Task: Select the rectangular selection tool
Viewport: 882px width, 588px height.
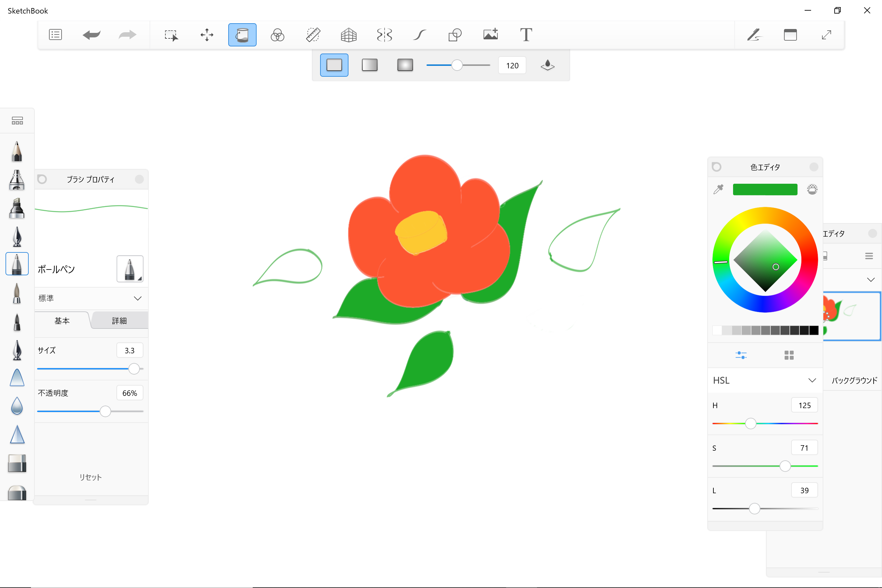Action: (x=171, y=35)
